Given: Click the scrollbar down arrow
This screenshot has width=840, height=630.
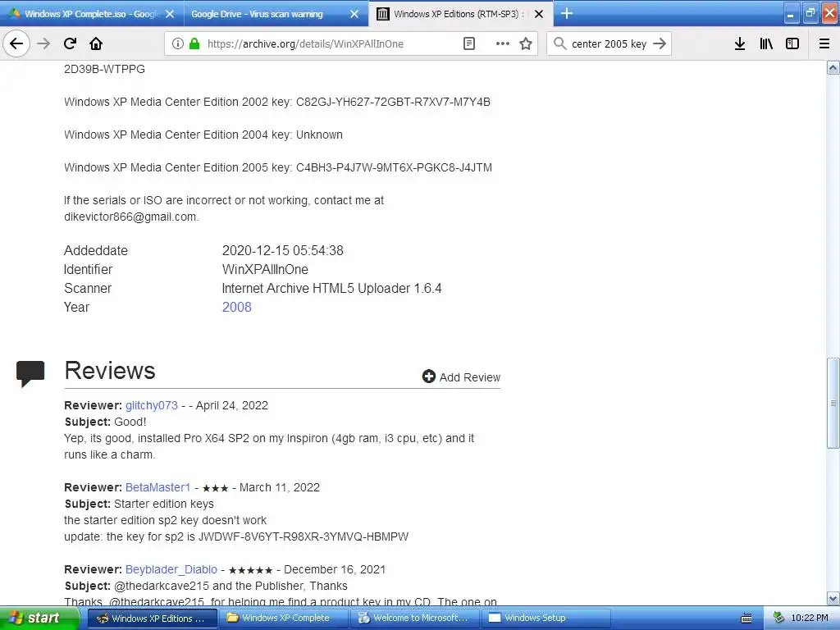Looking at the screenshot, I should click(x=833, y=598).
